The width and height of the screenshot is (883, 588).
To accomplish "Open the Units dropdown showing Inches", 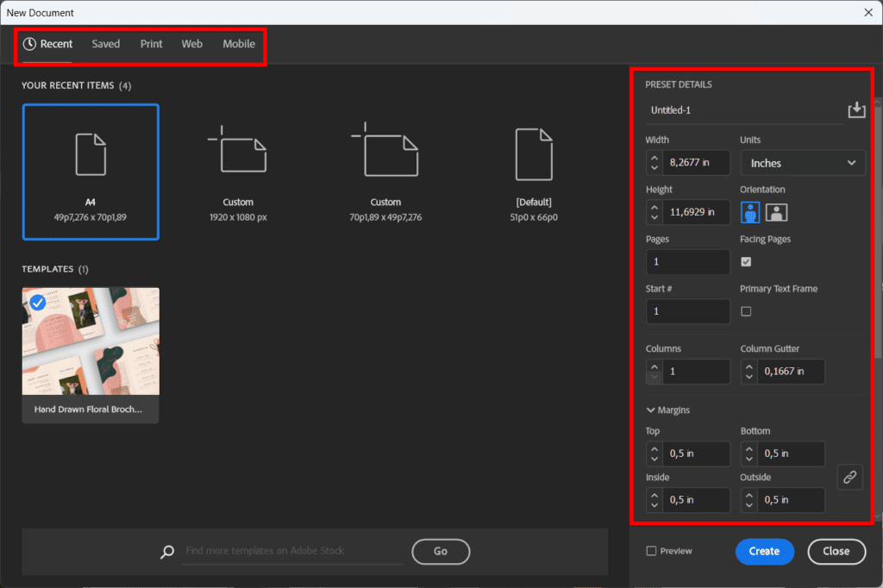I will [803, 163].
